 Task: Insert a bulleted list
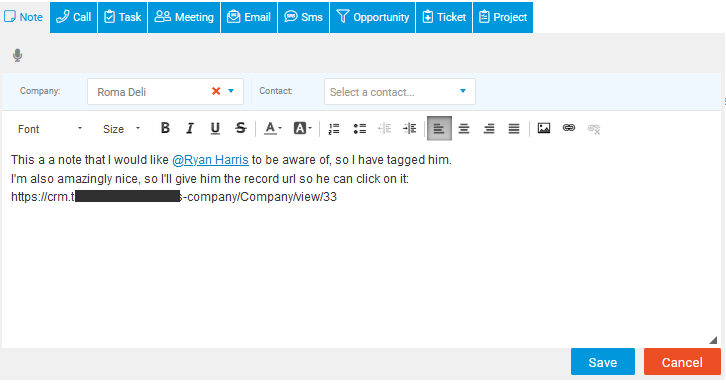click(359, 129)
